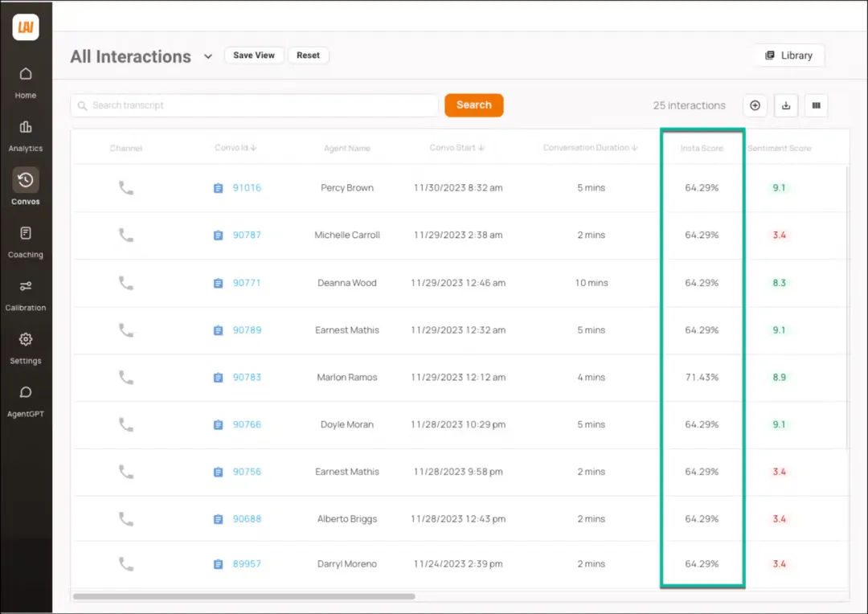Expand the All Interactions view dropdown
868x614 pixels.
tap(208, 56)
